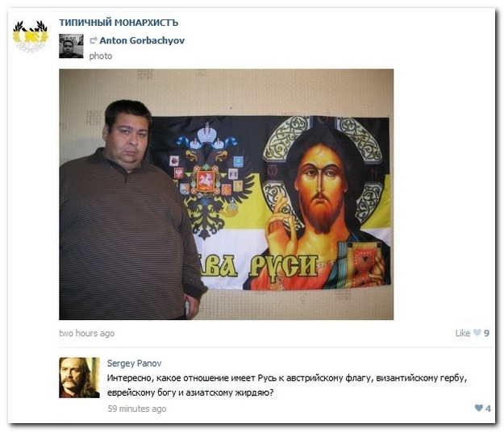Open Sergey Panov's avatar picture
The image size is (504, 432).
[x=79, y=377]
